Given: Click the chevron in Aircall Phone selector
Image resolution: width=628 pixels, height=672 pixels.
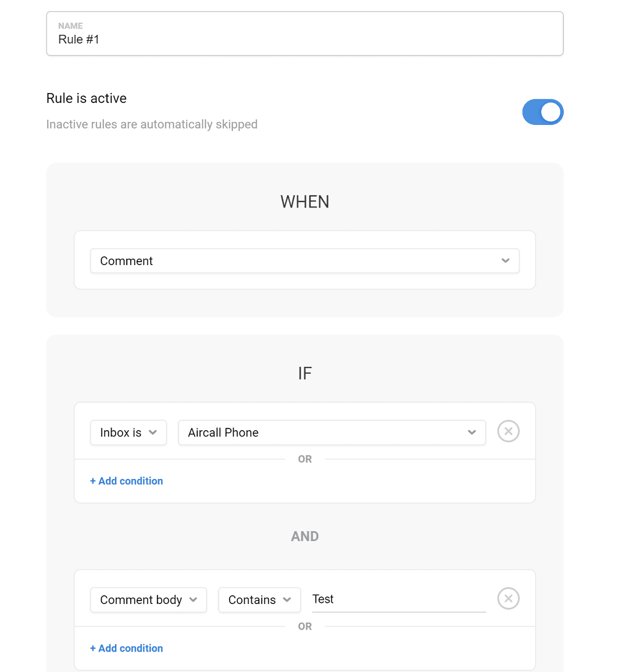Looking at the screenshot, I should click(472, 432).
